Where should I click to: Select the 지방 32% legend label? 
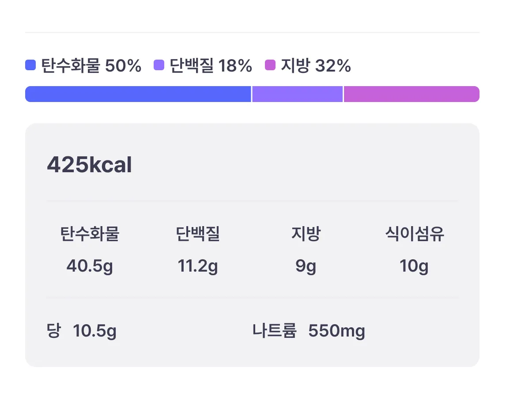316,66
